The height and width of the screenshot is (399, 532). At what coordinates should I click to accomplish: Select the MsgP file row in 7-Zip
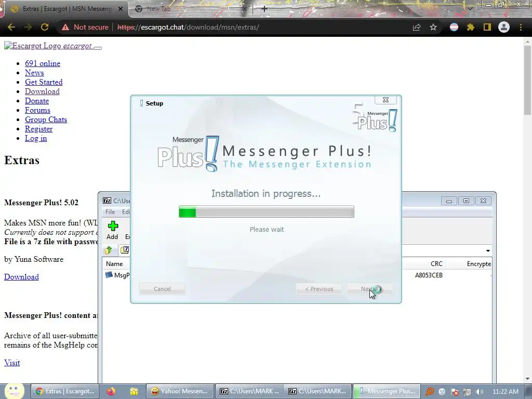(117, 275)
